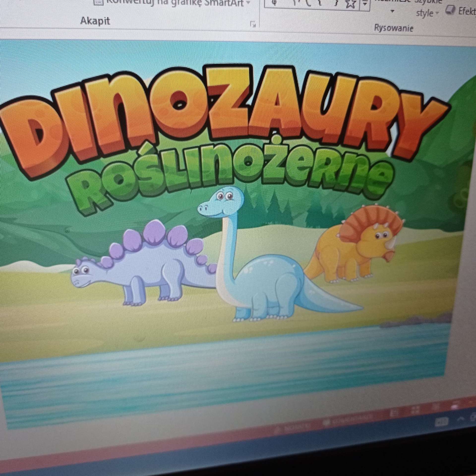Select the star shape in shapes gallery
The image size is (476, 476).
click(x=350, y=4)
